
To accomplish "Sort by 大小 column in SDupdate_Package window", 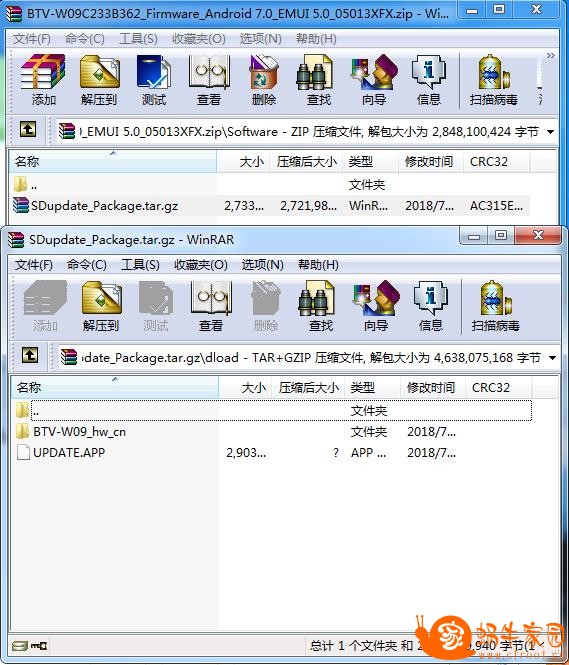I will pyautogui.click(x=245, y=387).
